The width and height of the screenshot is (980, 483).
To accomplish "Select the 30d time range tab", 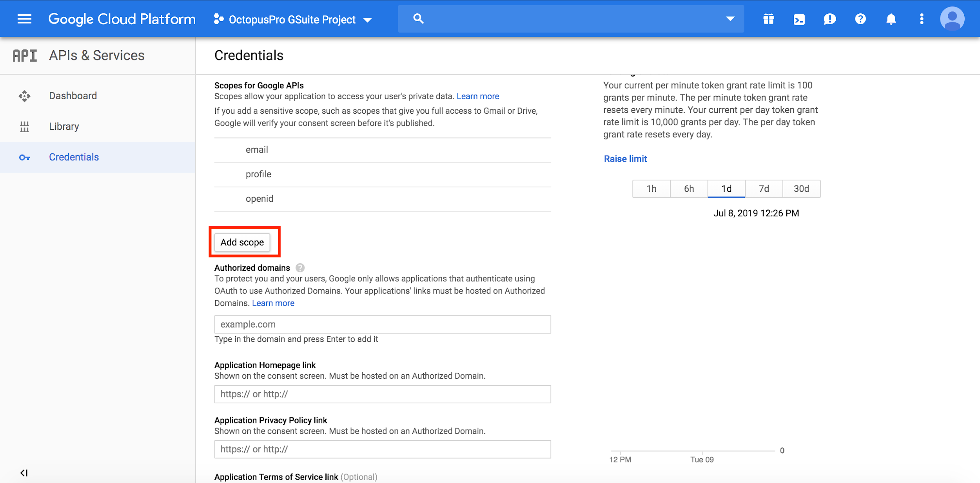I will coord(802,189).
